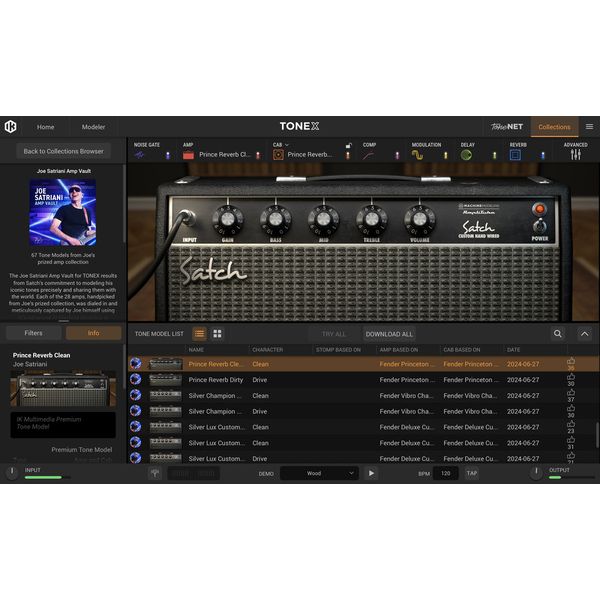The image size is (600, 600).
Task: Open the Noise Gate module icon
Action: (x=139, y=155)
